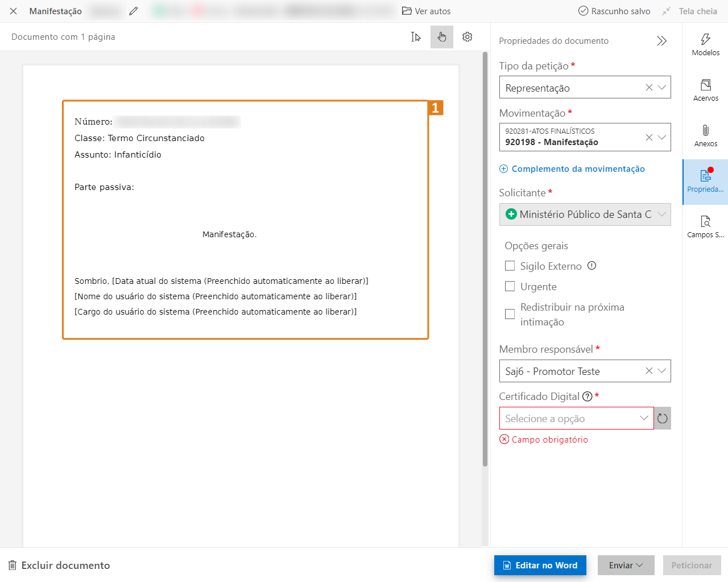
Task: Refresh the digital certificate list
Action: coord(663,419)
